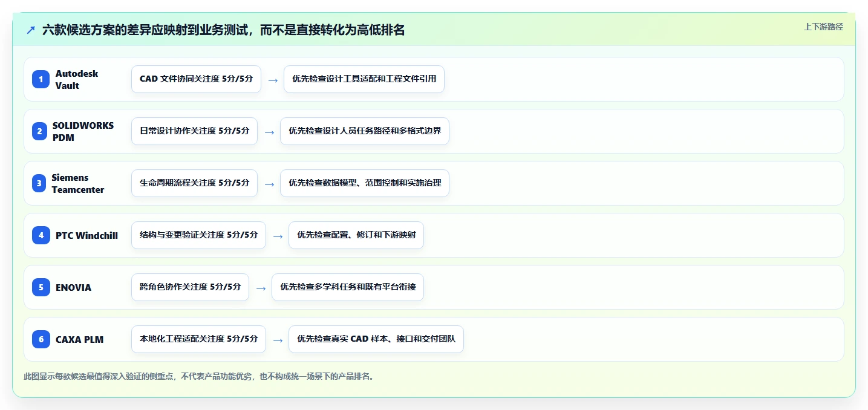The height and width of the screenshot is (410, 868).
Task: Click the 跨角色协作关注度 5分/5分 chip
Action: [x=190, y=287]
